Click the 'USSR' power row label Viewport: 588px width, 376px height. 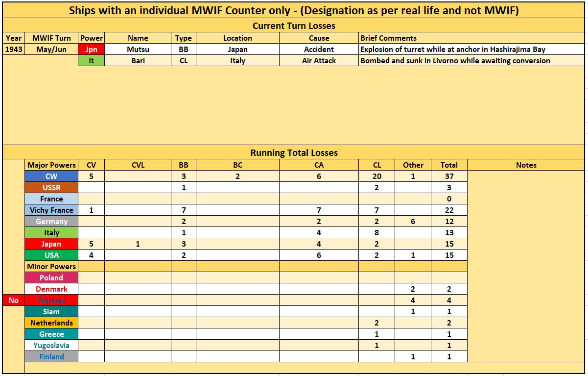click(x=51, y=188)
